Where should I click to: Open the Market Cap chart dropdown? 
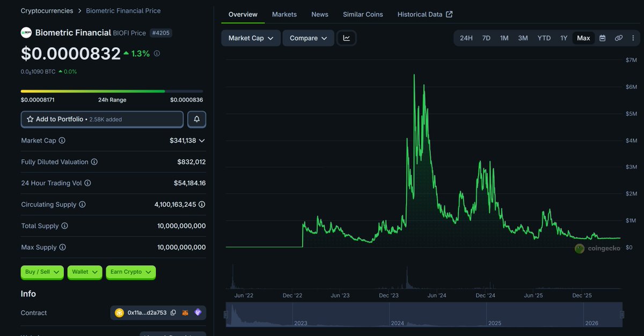(251, 38)
